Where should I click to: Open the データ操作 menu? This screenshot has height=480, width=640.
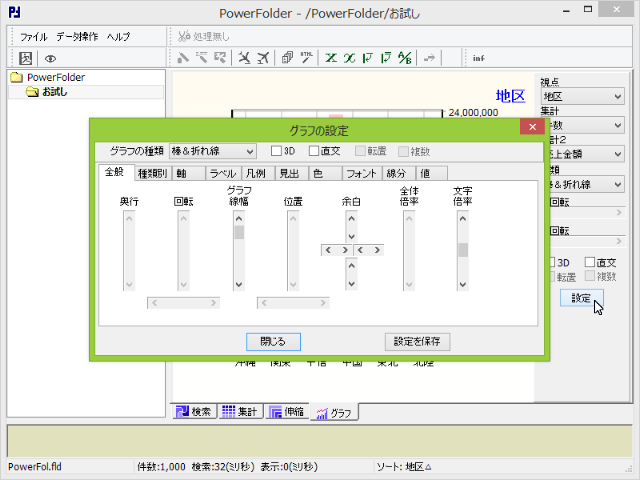tap(77, 37)
